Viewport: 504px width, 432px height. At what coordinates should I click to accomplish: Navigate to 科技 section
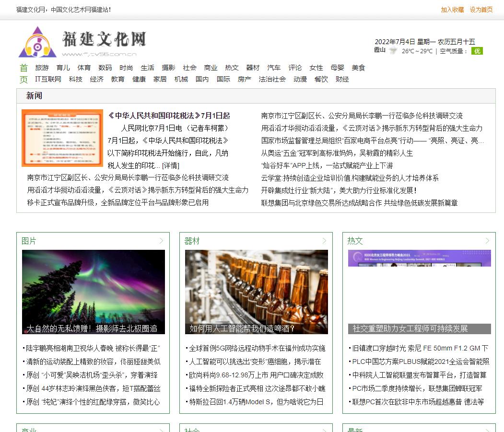pos(76,79)
